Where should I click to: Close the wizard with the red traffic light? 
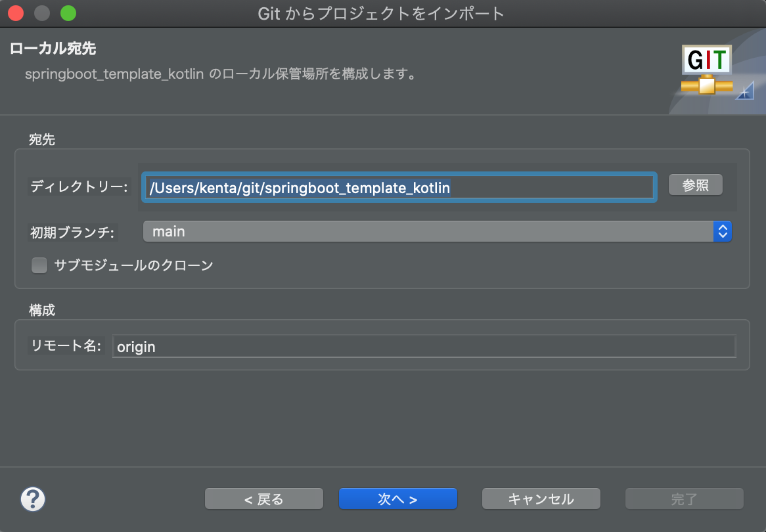[16, 12]
